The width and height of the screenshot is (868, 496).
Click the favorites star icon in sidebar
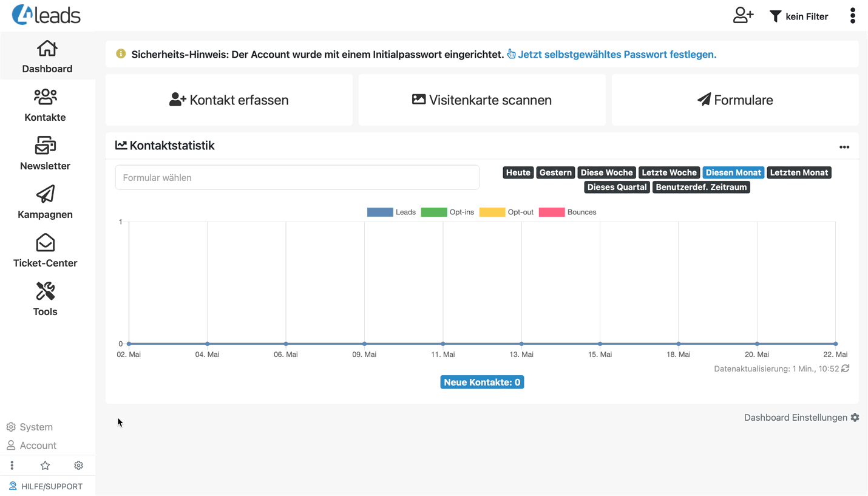[45, 466]
